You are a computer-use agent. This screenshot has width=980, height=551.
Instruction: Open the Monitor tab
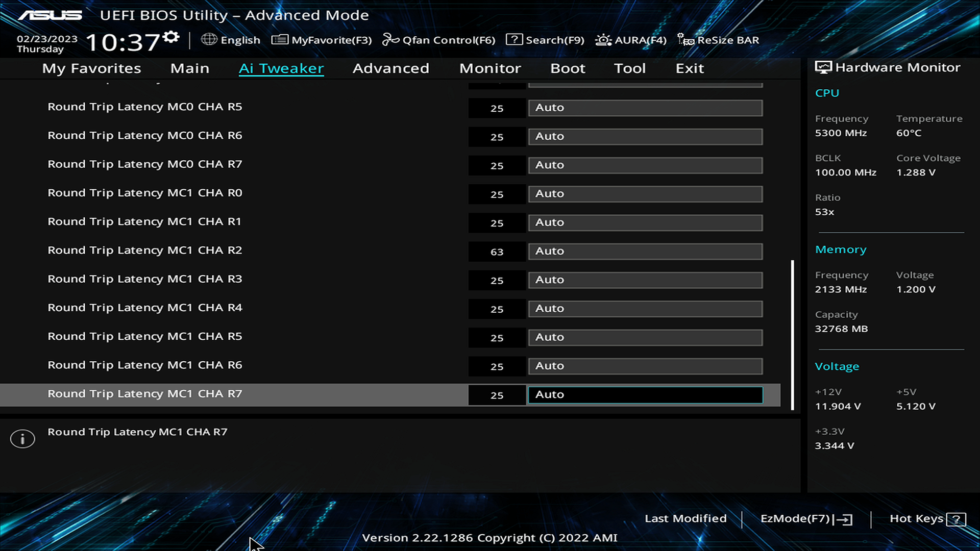click(489, 68)
